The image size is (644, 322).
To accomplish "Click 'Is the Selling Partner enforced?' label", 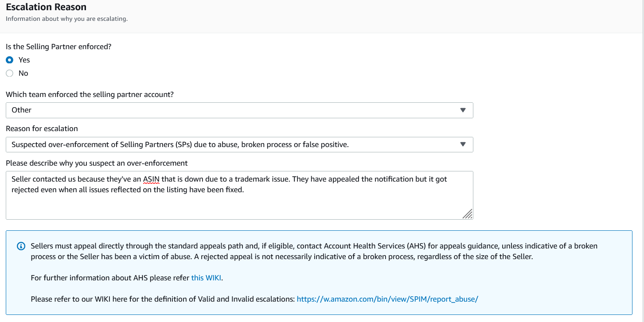I will pos(59,47).
